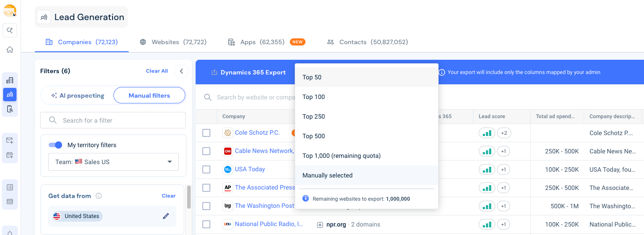The height and width of the screenshot is (235, 644).
Task: Open the Team Sales US dropdown
Action: [x=113, y=162]
